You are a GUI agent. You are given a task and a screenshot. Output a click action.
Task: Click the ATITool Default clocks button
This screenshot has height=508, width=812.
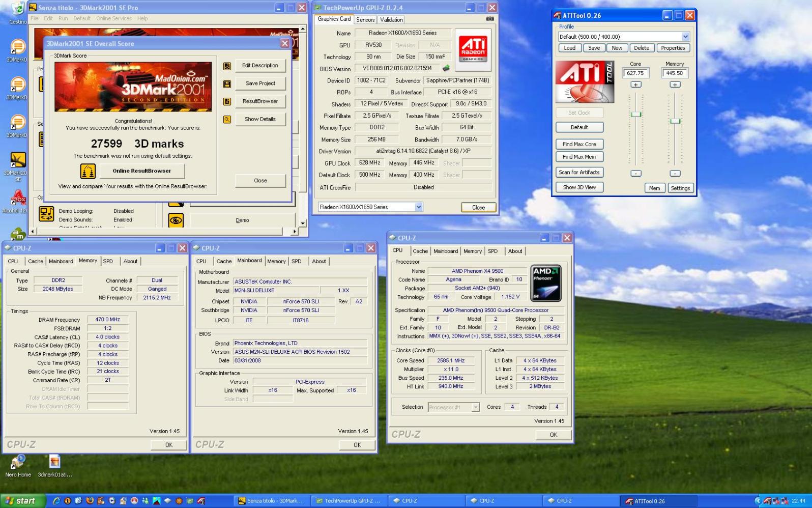579,127
